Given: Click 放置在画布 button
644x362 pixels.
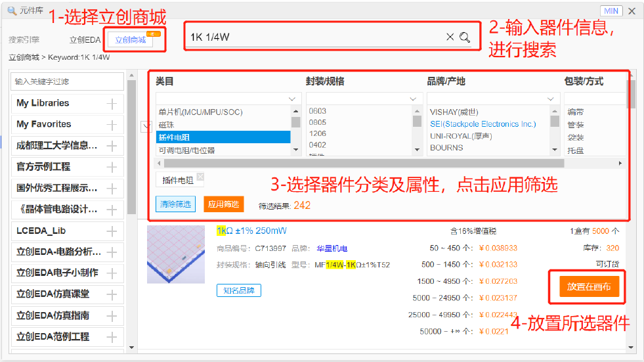Looking at the screenshot, I should [x=589, y=286].
